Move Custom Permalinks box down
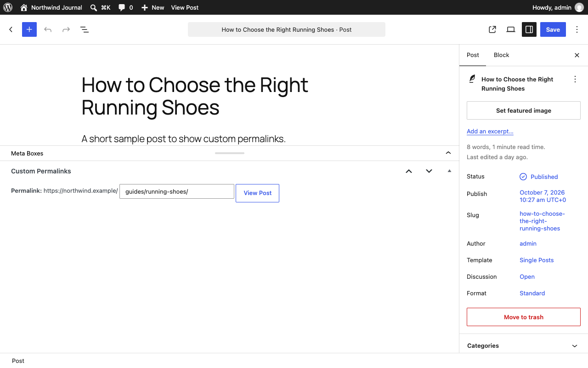This screenshot has width=588, height=368. pyautogui.click(x=429, y=171)
